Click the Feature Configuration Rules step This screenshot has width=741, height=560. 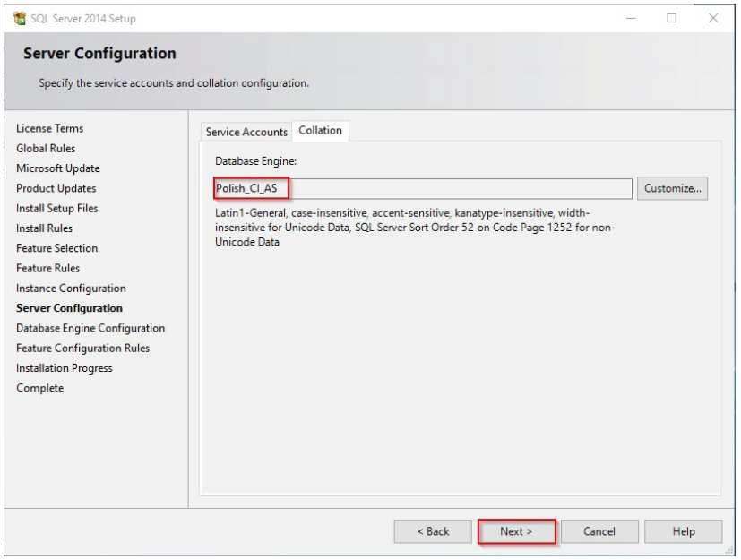[x=83, y=349]
